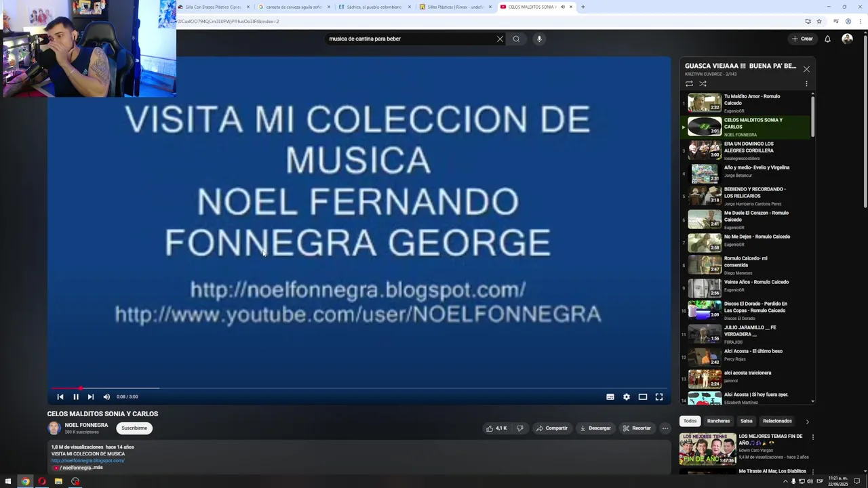Open Chrome three-dot menu
868x488 pixels.
click(859, 21)
